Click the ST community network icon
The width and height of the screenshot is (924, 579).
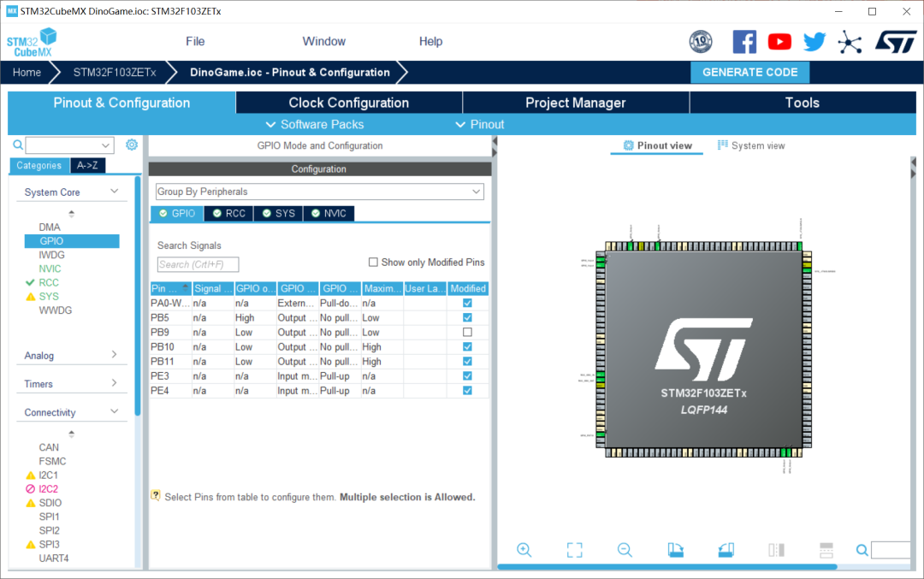coord(850,43)
